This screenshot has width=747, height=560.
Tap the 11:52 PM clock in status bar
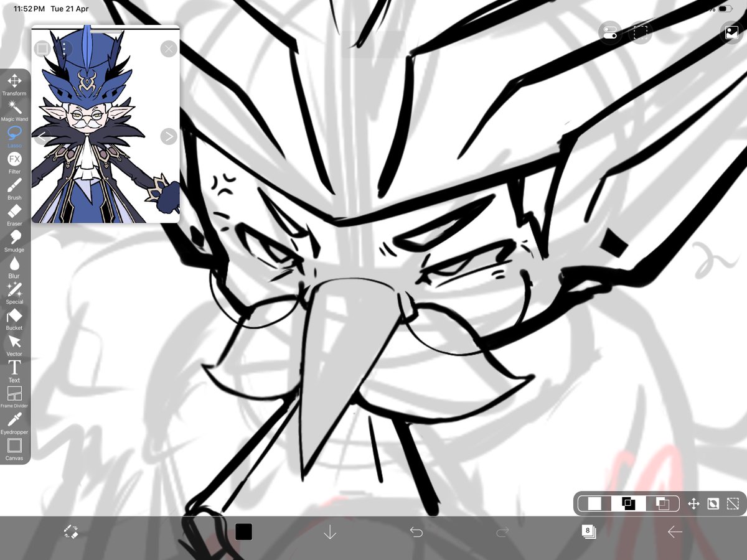click(29, 9)
